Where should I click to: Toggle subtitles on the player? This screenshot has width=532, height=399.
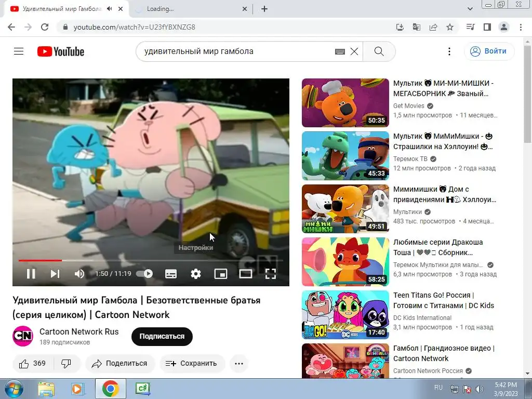tap(170, 274)
